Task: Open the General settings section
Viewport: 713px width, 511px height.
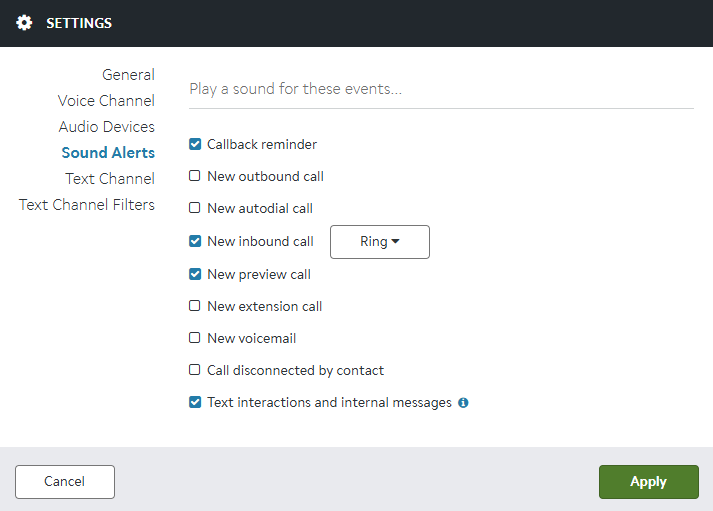Action: (128, 75)
